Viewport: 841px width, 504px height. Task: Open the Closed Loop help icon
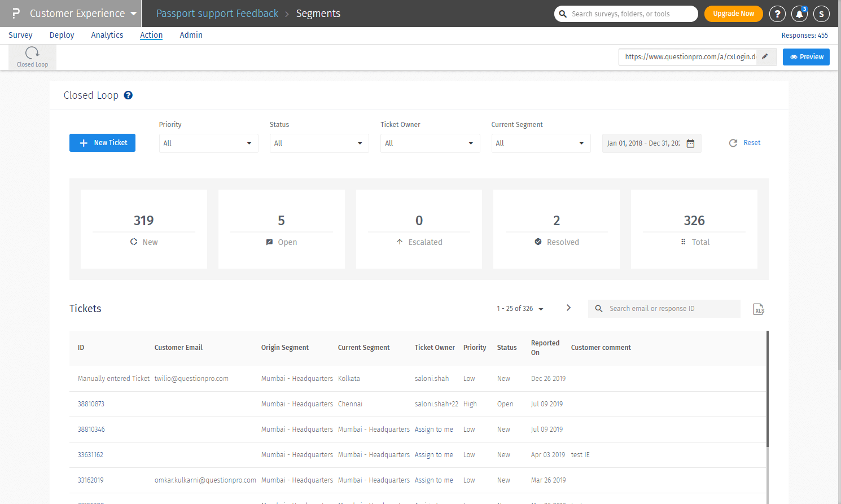point(128,95)
